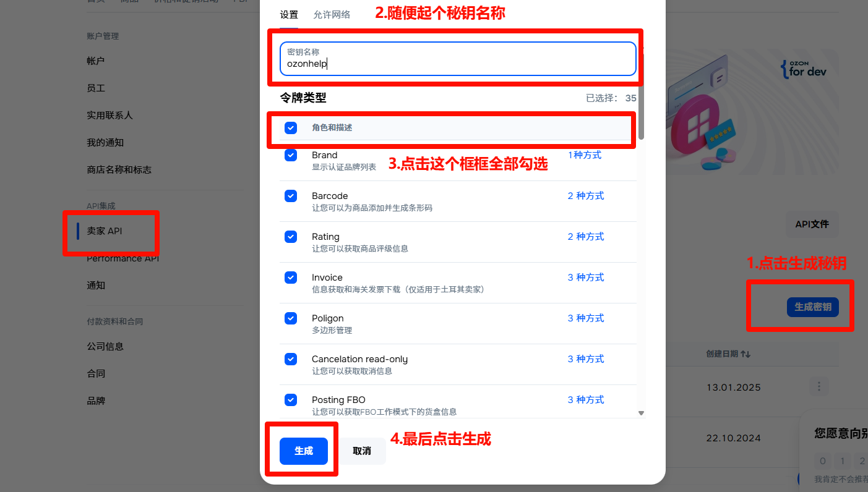868x492 pixels.
Task: Expand the Brand 1 method link
Action: tap(585, 155)
